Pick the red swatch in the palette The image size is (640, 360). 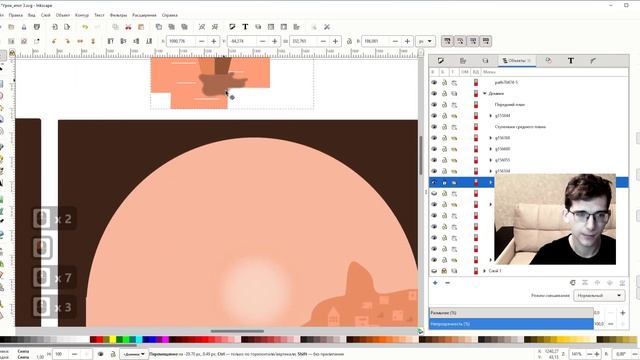coord(99,340)
